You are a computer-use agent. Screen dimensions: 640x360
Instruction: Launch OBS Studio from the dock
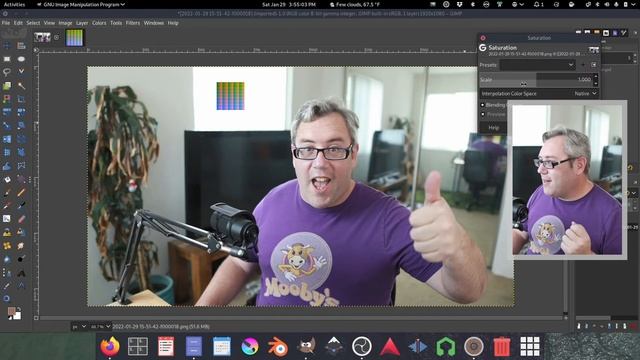point(362,347)
